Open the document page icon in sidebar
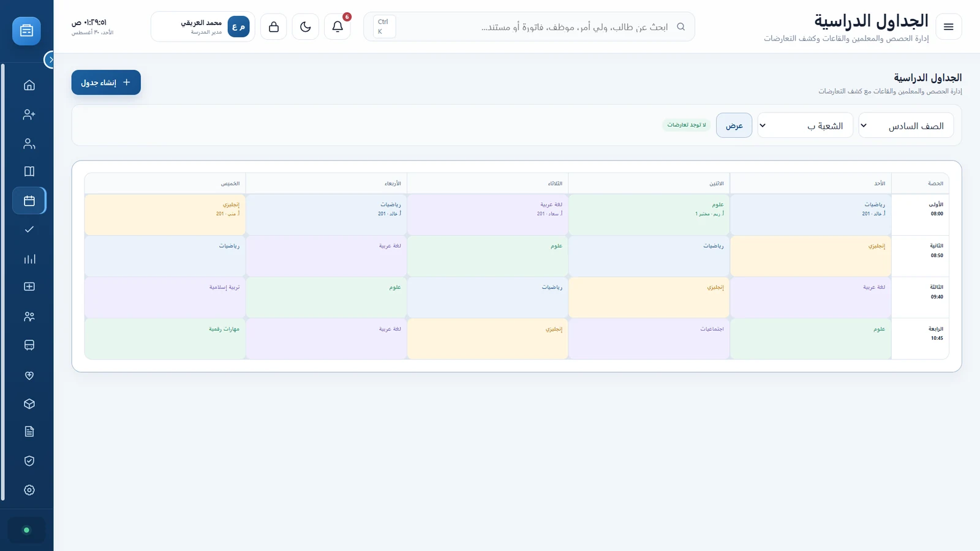The width and height of the screenshot is (980, 551). (x=29, y=432)
